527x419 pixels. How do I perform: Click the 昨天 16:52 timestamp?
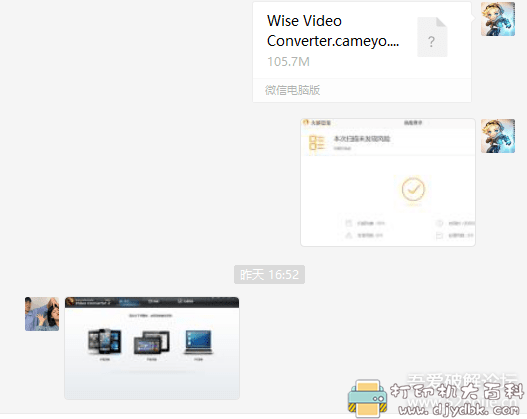[270, 275]
